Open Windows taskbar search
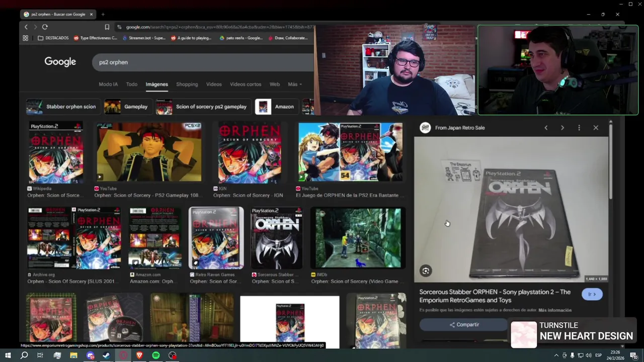644x362 pixels. tap(24, 355)
